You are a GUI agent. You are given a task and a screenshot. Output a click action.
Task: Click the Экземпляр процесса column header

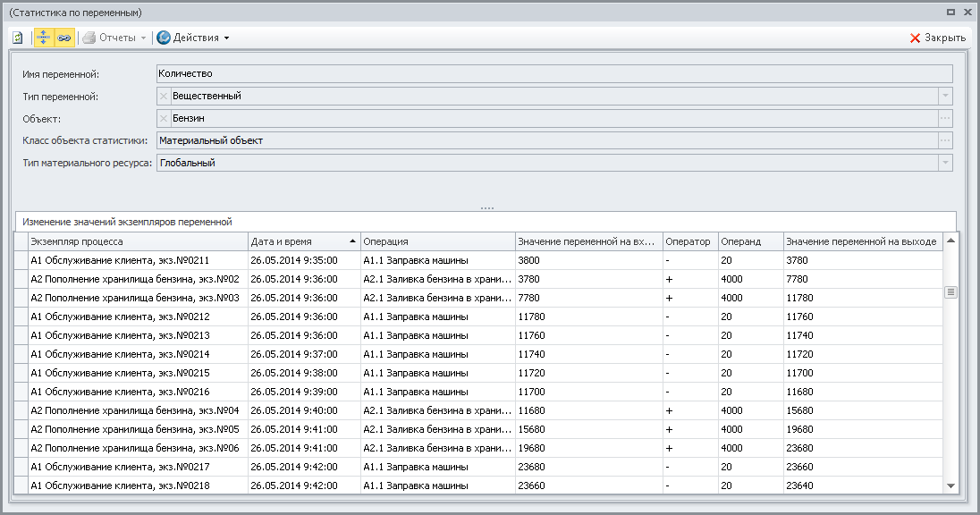pyautogui.click(x=138, y=241)
